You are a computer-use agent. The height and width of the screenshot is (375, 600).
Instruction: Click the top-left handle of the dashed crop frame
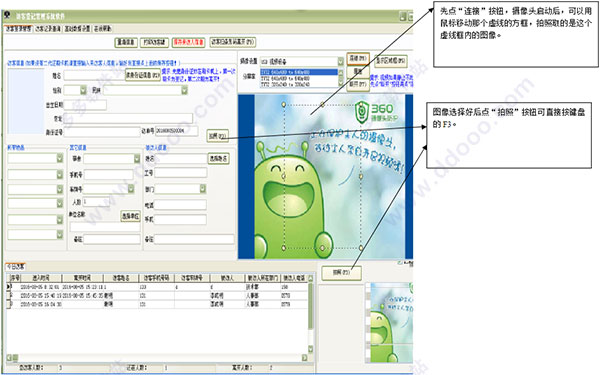[x=284, y=104]
